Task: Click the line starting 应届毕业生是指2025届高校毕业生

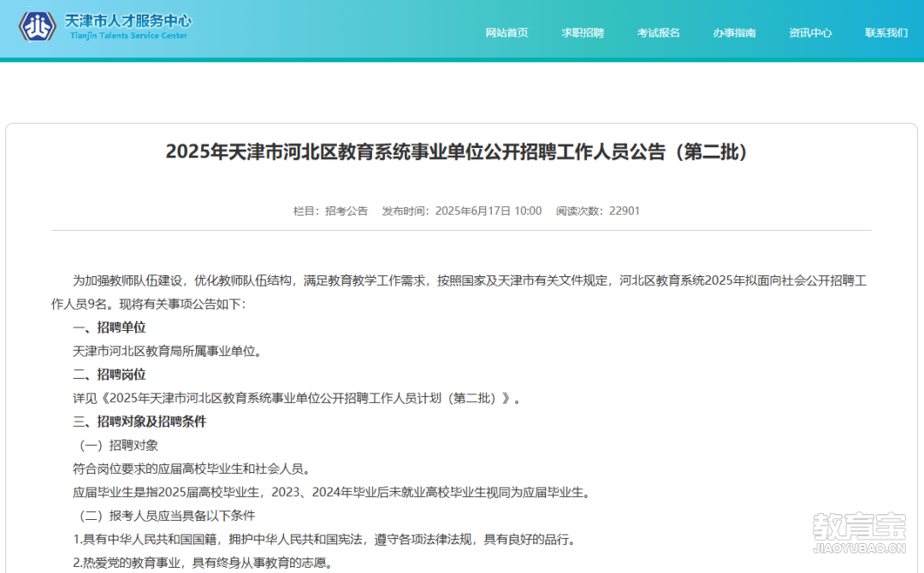Action: coord(332,493)
